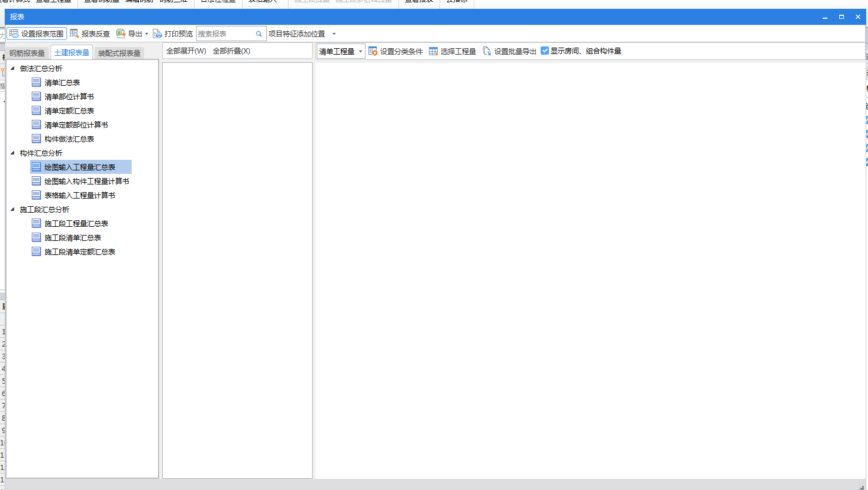Viewport: 868px width, 490px height.
Task: Open 清单汇总表 text in tree
Action: [x=62, y=83]
